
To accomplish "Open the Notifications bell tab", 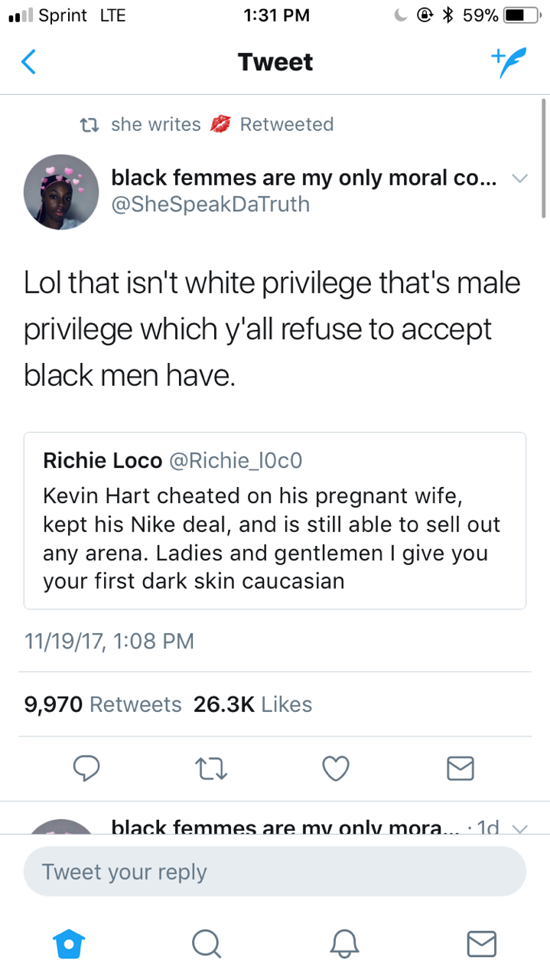I will tap(344, 943).
